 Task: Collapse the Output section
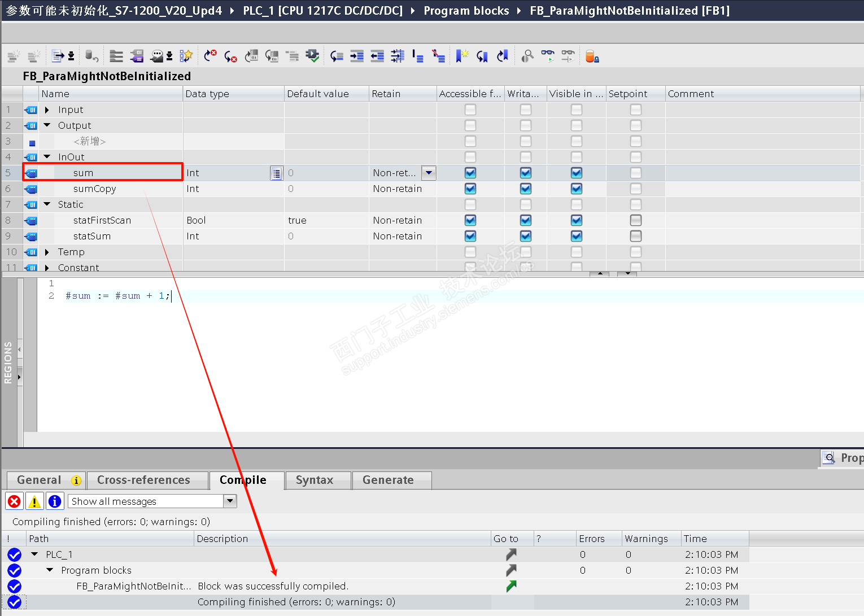click(x=47, y=125)
